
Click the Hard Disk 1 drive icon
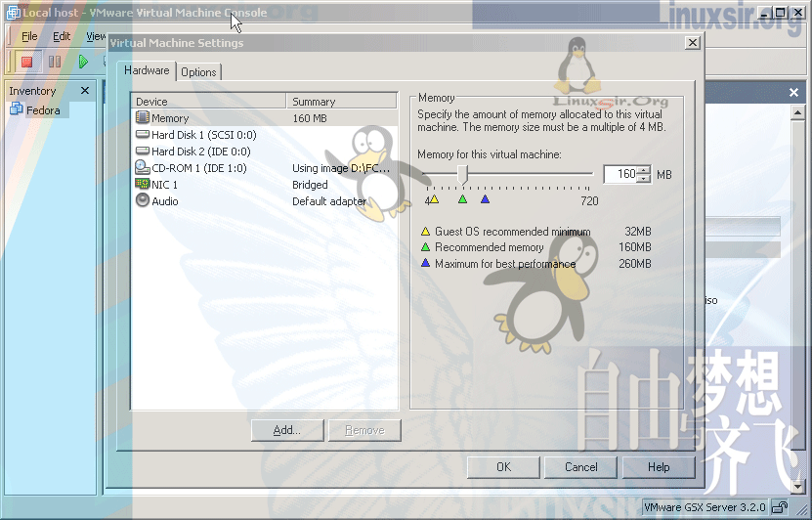point(142,135)
